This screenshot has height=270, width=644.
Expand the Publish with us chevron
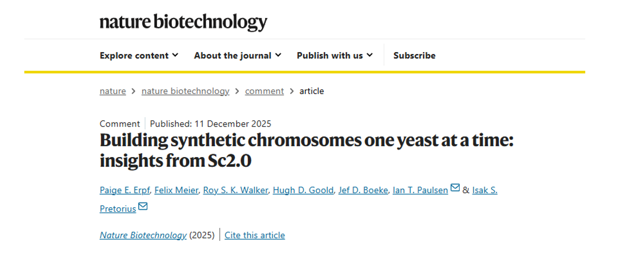point(370,55)
